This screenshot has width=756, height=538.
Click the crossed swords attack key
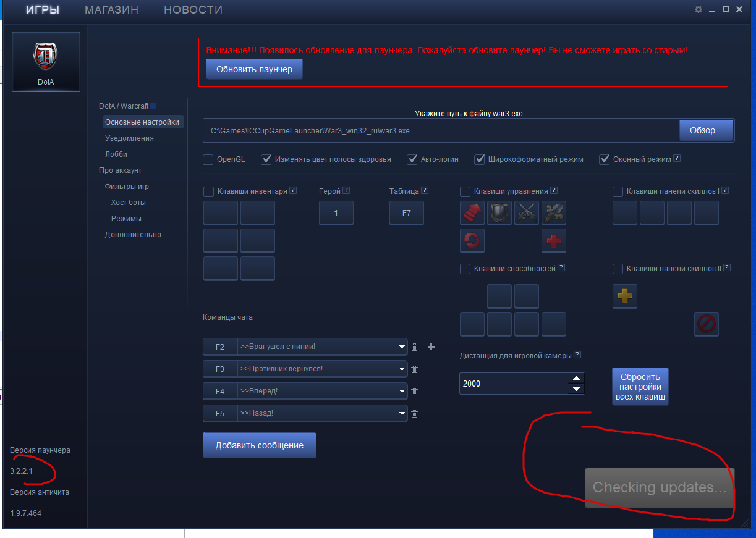coord(527,213)
